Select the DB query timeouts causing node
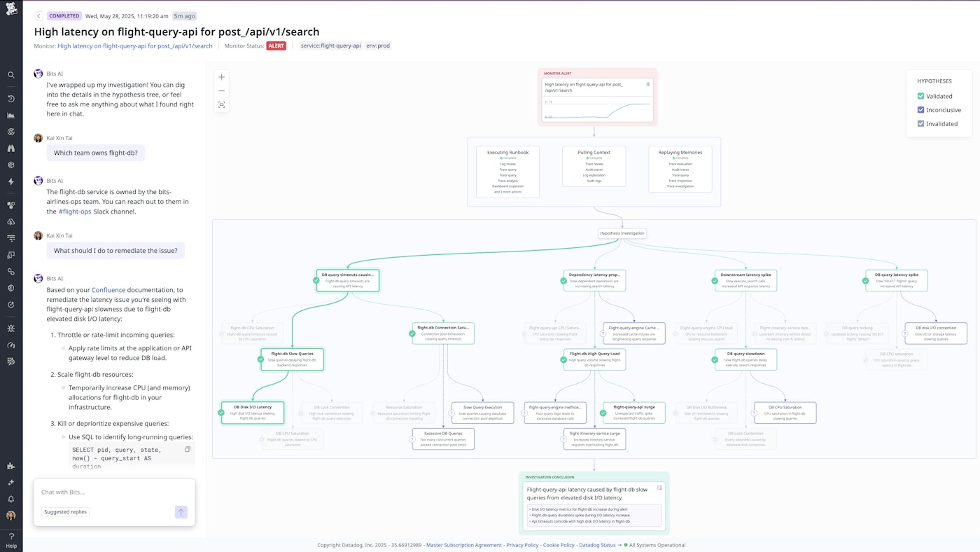 (348, 280)
